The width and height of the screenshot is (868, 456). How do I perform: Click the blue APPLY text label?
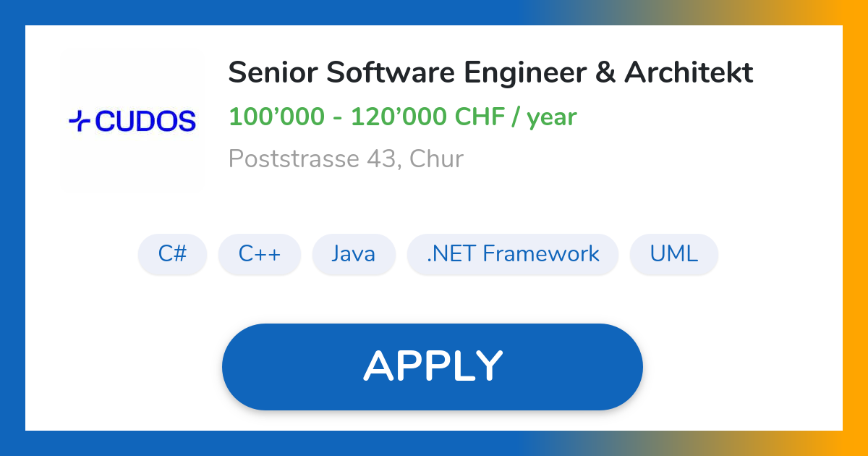(x=433, y=366)
